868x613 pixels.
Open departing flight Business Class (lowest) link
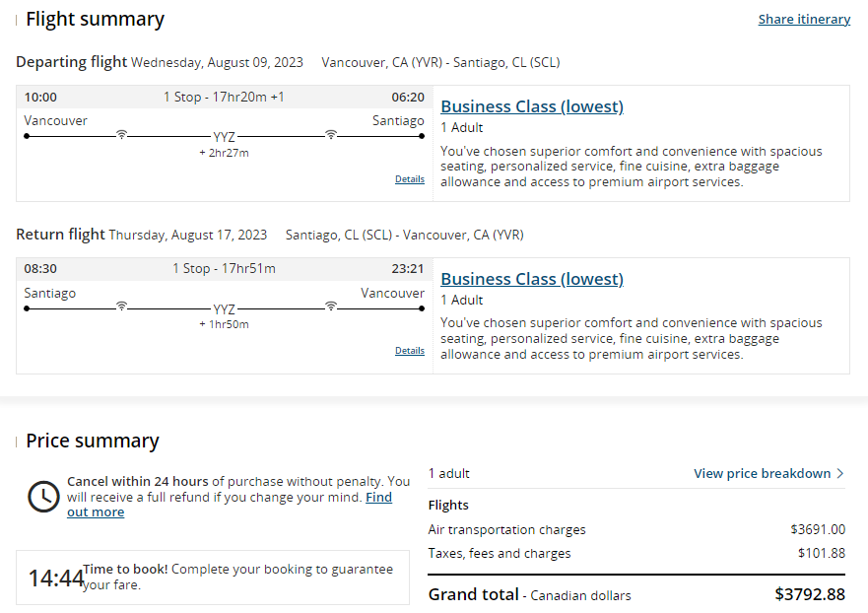(x=531, y=106)
